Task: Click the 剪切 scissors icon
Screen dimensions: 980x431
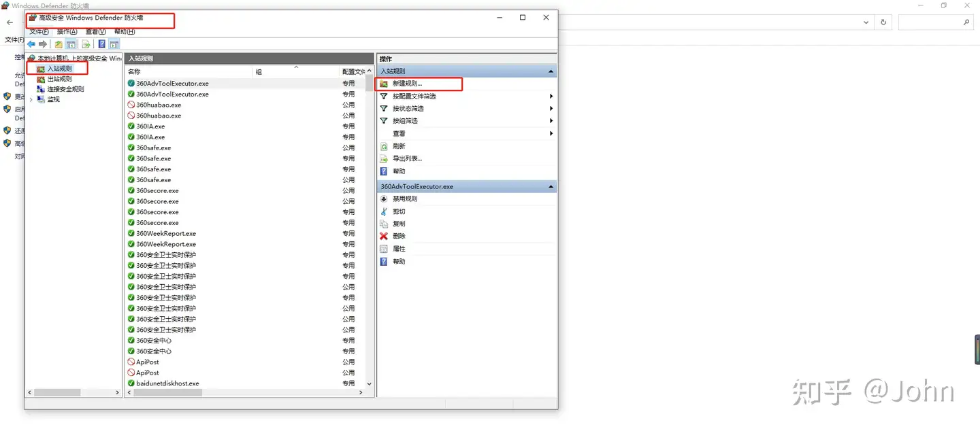Action: point(384,211)
